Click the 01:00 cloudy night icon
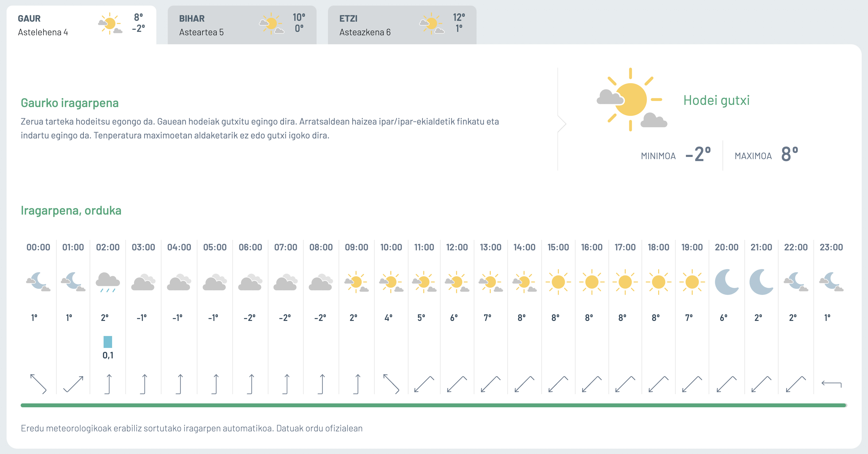The width and height of the screenshot is (868, 454). tap(73, 282)
